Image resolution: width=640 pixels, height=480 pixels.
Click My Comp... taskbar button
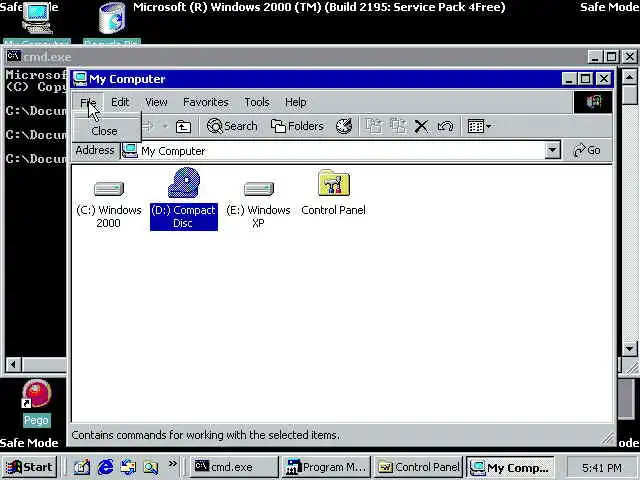(x=510, y=467)
